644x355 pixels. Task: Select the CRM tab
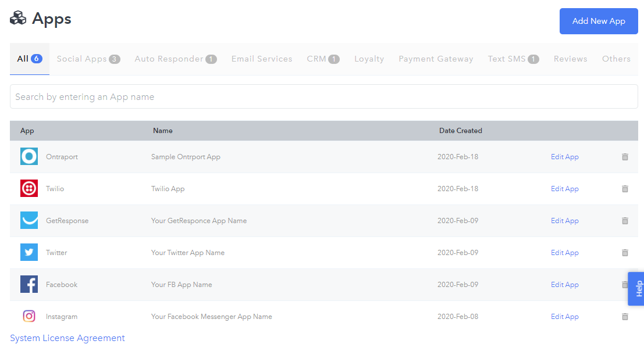(323, 59)
